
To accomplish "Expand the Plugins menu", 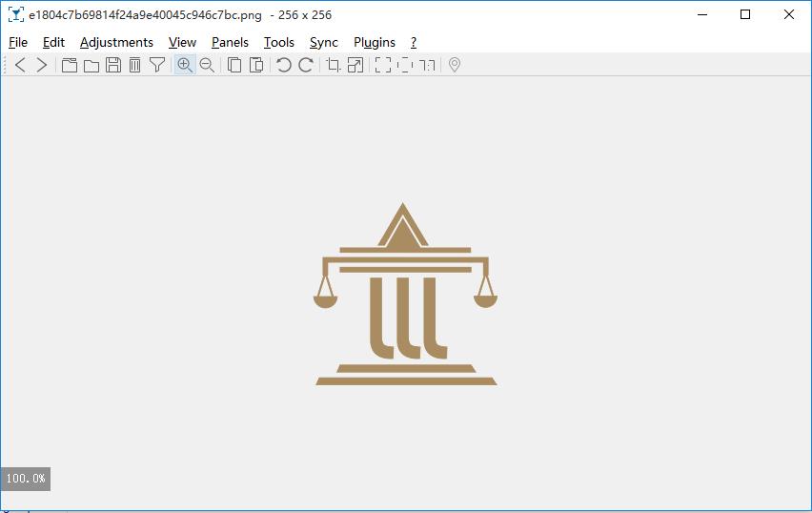I will coord(375,43).
